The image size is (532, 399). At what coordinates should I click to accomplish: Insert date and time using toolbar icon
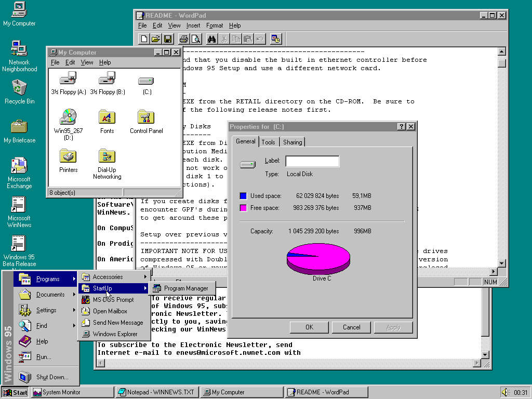click(x=275, y=39)
